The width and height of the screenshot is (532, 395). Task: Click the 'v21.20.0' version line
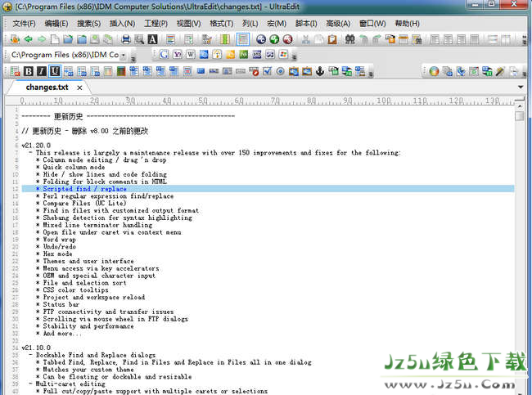(x=36, y=146)
